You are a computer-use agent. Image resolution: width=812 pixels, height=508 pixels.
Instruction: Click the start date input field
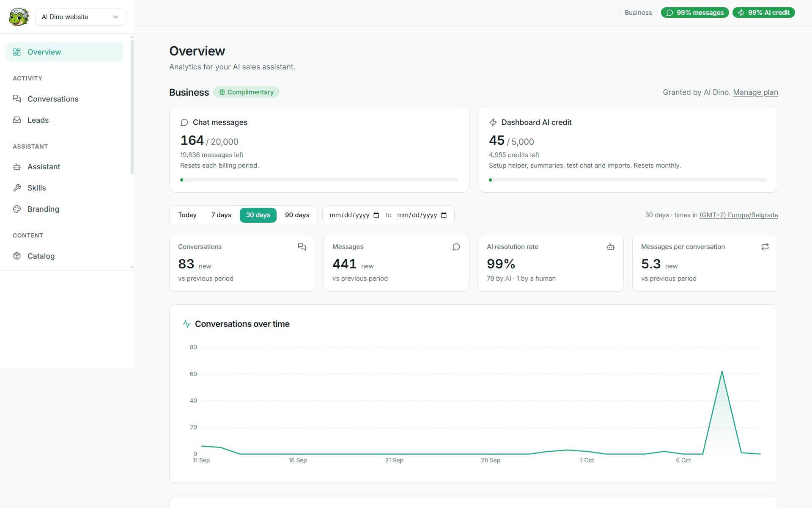[354, 215]
